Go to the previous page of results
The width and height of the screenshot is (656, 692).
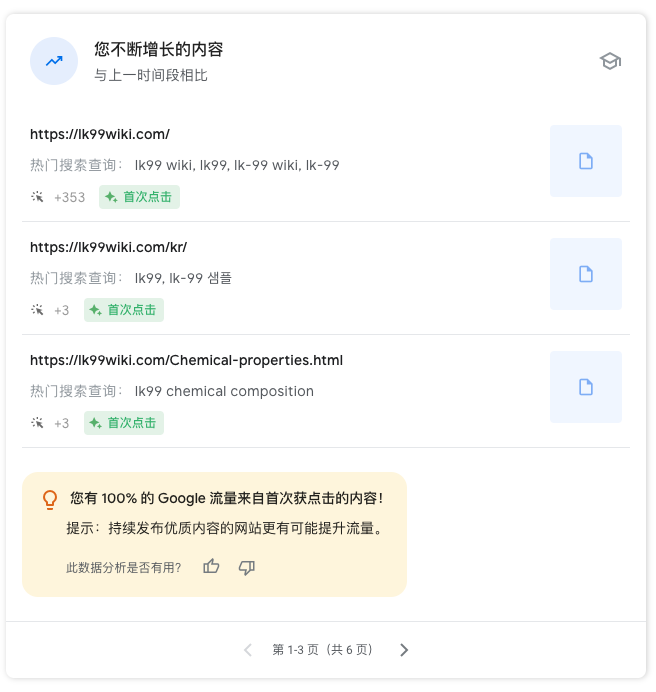pyautogui.click(x=248, y=650)
